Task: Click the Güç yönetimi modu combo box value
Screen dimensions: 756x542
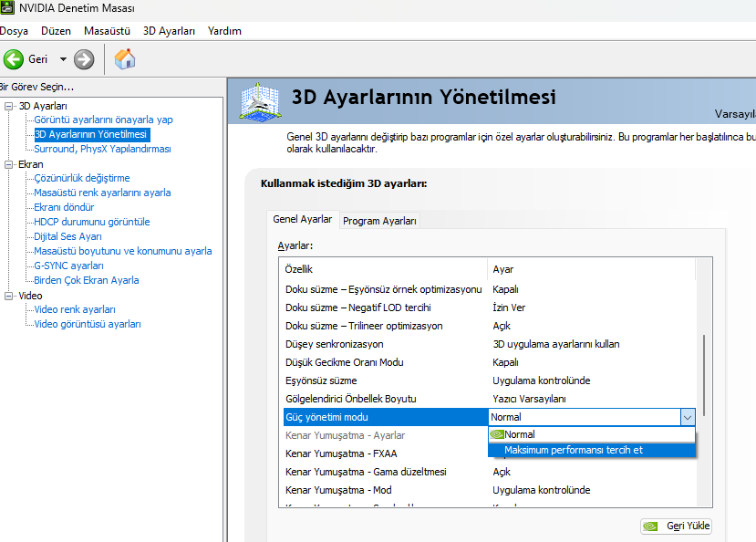Action: point(585,417)
